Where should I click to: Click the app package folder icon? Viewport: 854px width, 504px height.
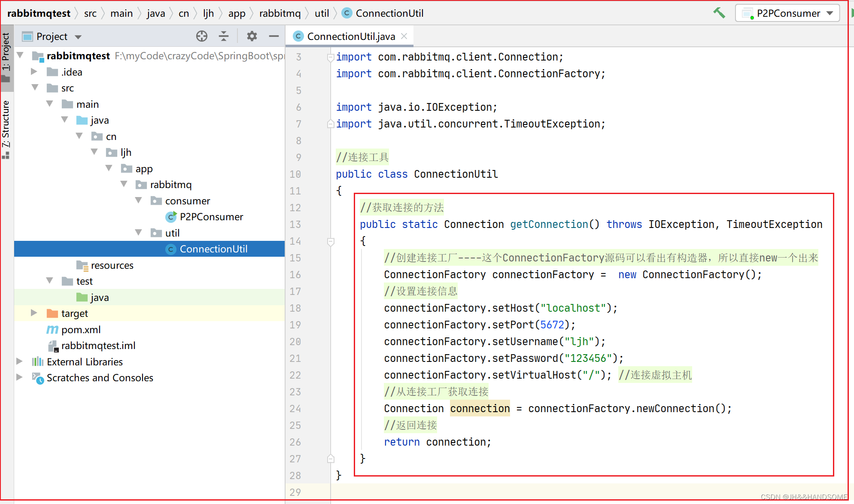[x=127, y=169]
